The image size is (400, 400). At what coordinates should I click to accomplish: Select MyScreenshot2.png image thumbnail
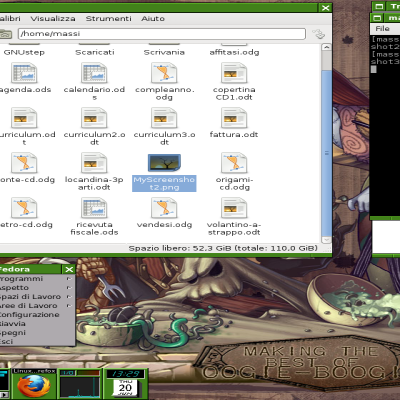click(164, 162)
